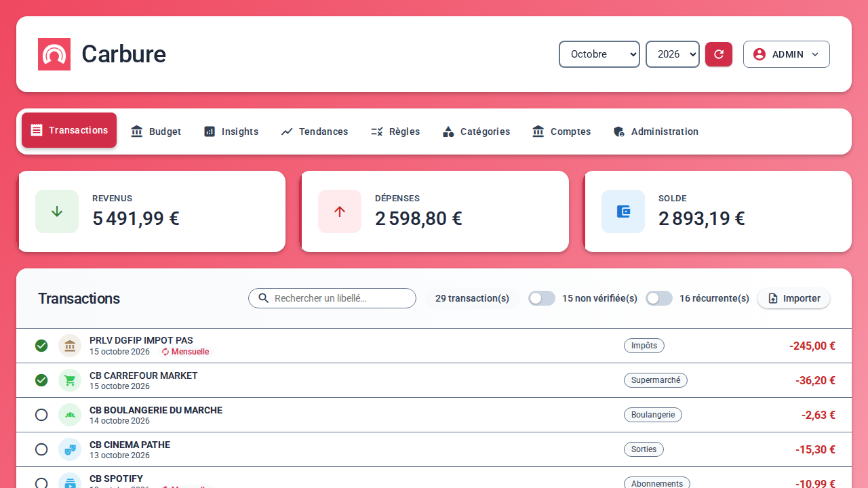868x488 pixels.
Task: Go to the Administration tab
Action: click(656, 131)
